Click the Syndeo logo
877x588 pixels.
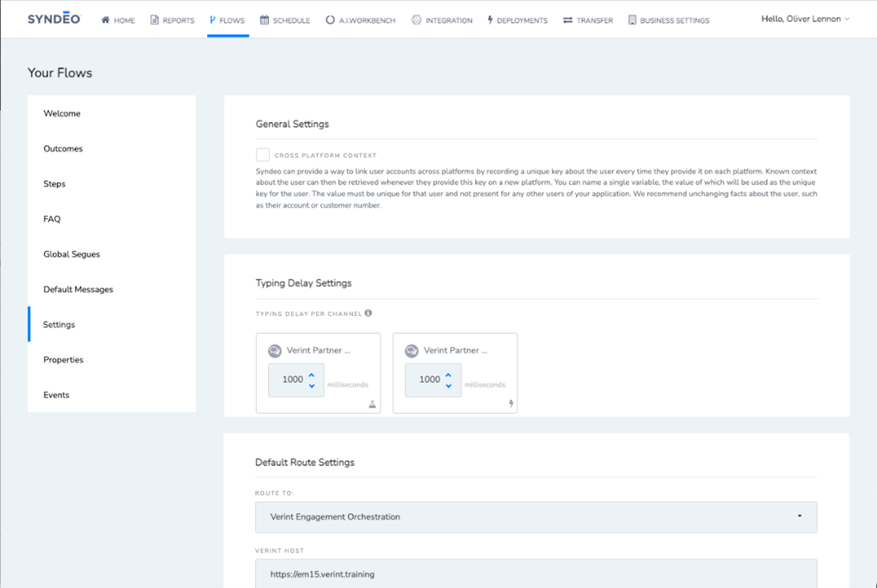[x=54, y=19]
